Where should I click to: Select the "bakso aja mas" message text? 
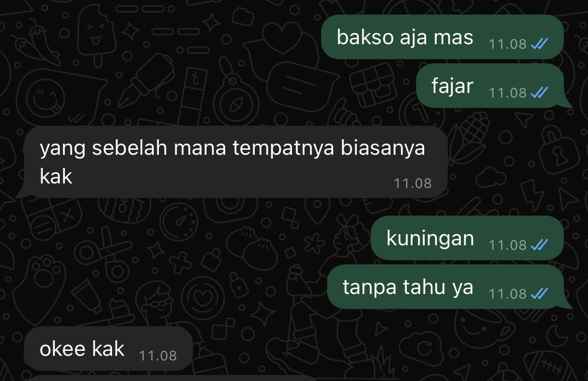[x=405, y=38]
